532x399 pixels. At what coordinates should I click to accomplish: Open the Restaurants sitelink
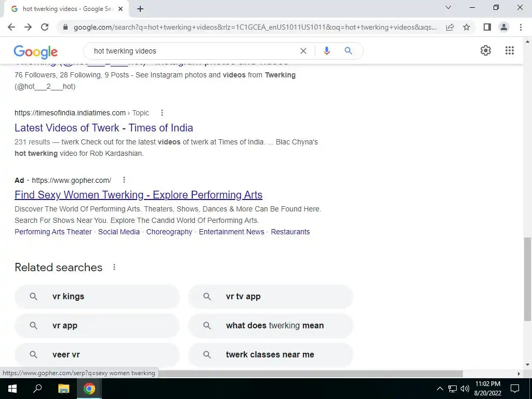tap(290, 232)
